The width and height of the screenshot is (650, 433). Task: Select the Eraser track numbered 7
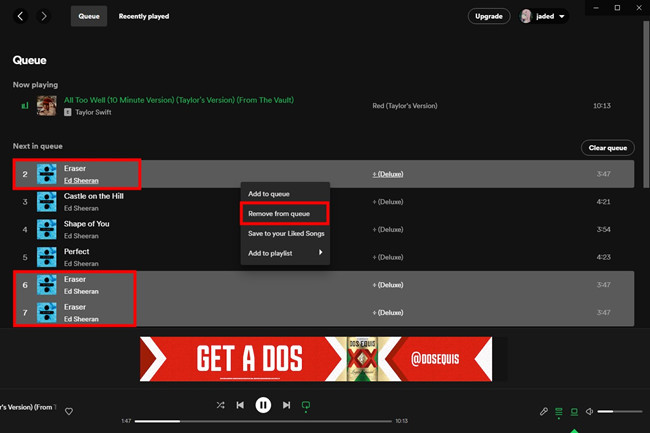[323, 312]
